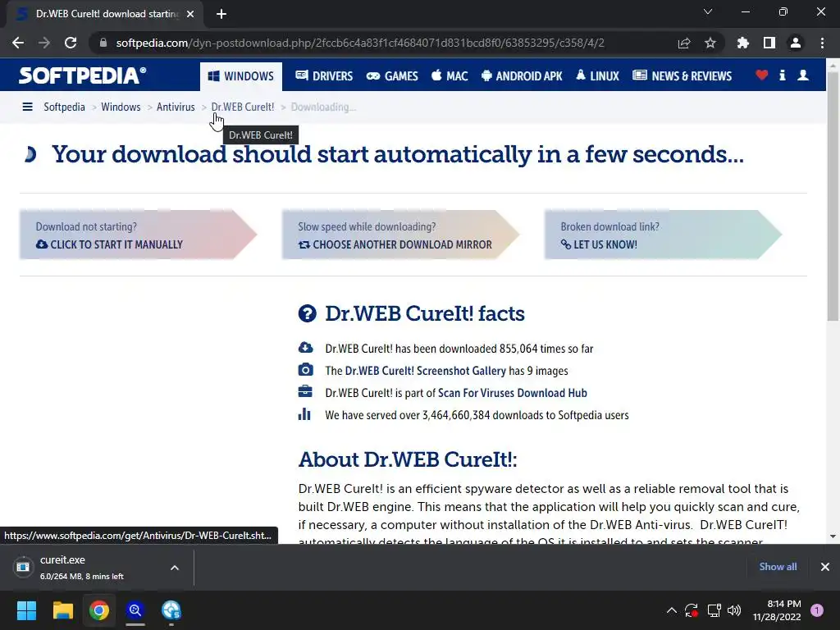The width and height of the screenshot is (840, 630).
Task: Click the Softpedia logo
Action: coord(83,75)
